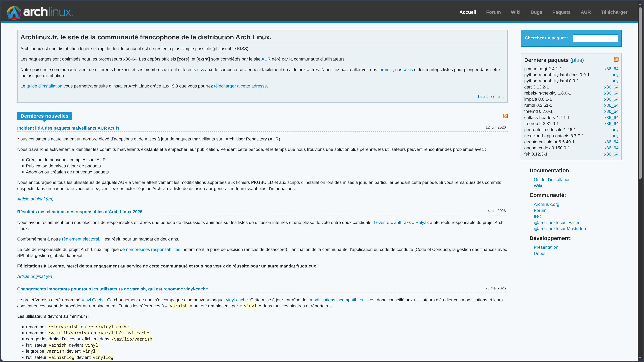Open the modifications incompatibles link
644x362 pixels.
(336, 300)
